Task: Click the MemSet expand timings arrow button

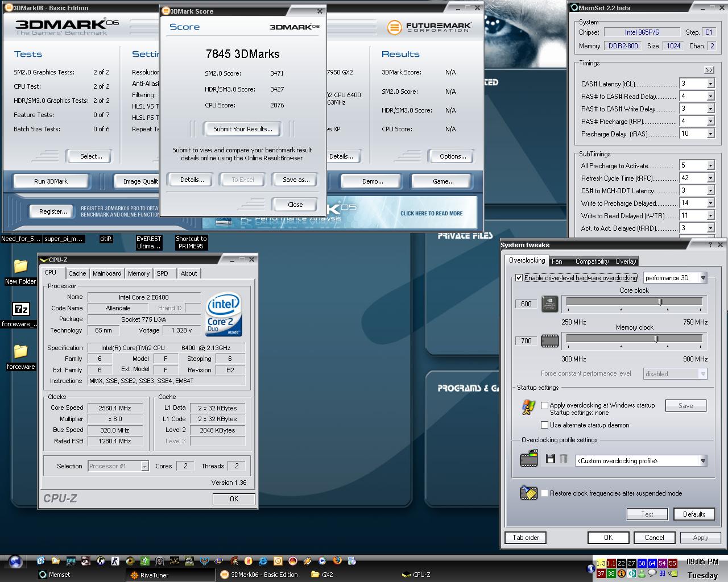Action: (x=709, y=70)
